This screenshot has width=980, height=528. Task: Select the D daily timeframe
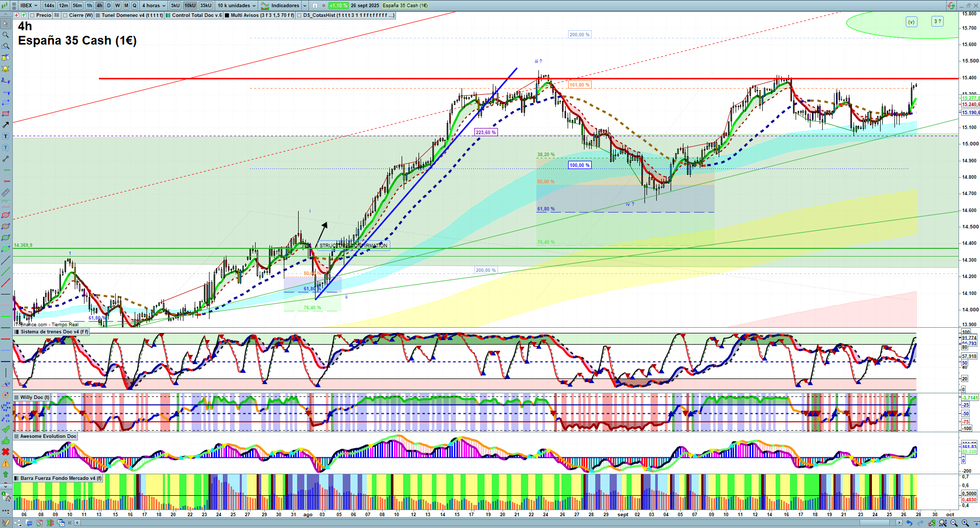(109, 6)
